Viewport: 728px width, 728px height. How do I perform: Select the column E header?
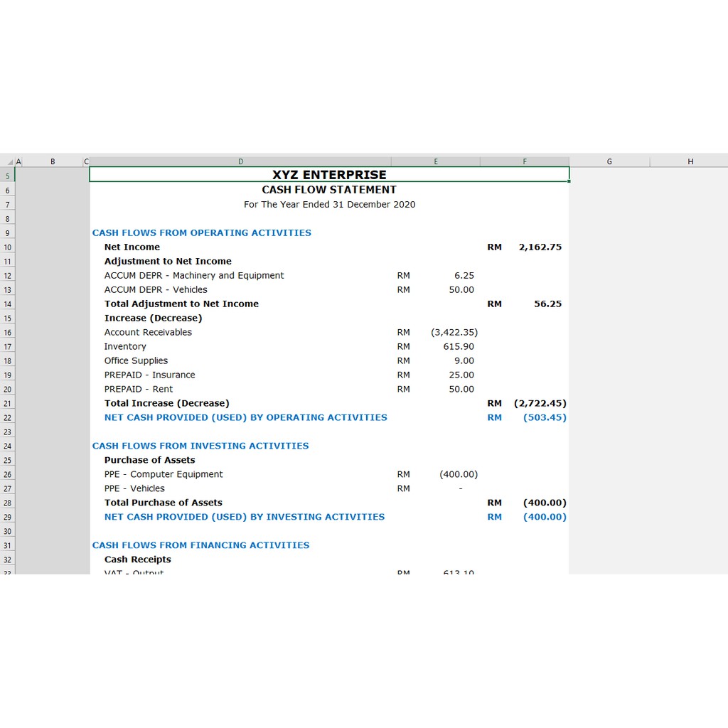point(435,162)
